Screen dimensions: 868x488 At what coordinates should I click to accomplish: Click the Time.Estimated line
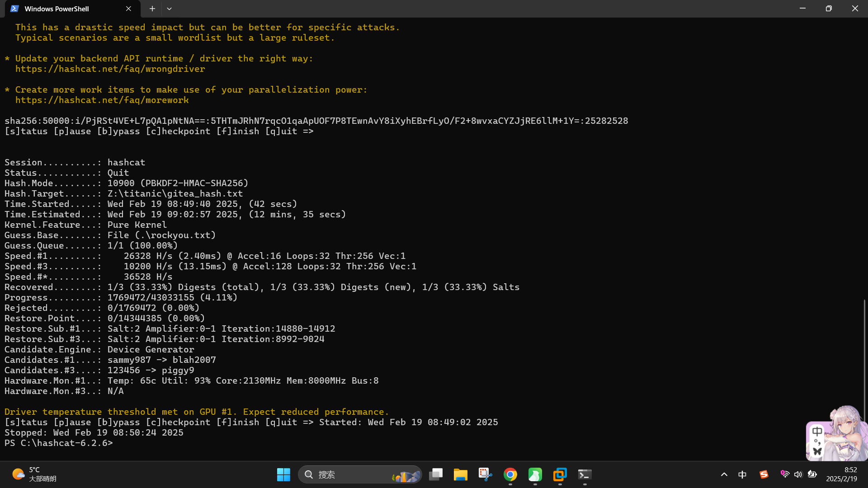[x=175, y=214]
